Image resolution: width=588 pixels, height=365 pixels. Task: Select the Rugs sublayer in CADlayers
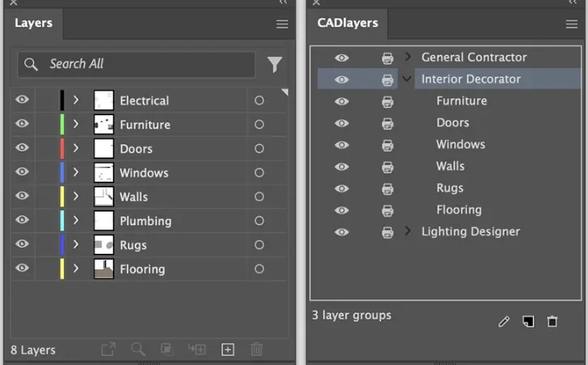coord(449,188)
